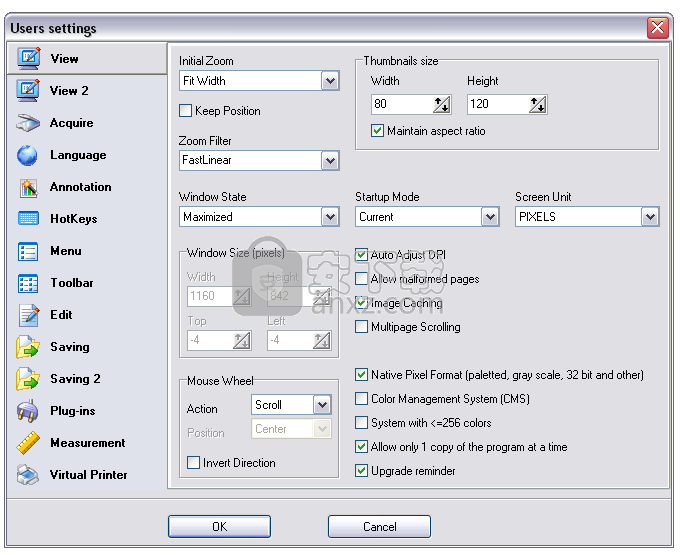Open the Menu list icon
Viewport: 680px width, 555px height.
click(x=28, y=251)
